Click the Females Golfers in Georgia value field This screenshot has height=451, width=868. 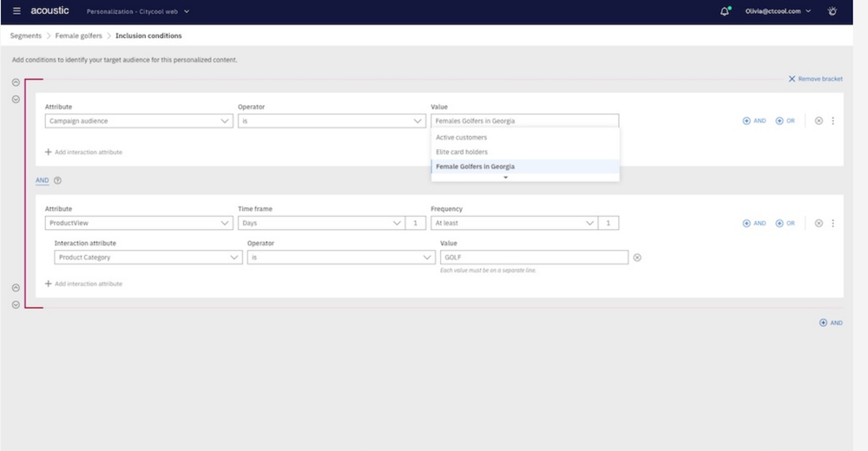tap(525, 121)
